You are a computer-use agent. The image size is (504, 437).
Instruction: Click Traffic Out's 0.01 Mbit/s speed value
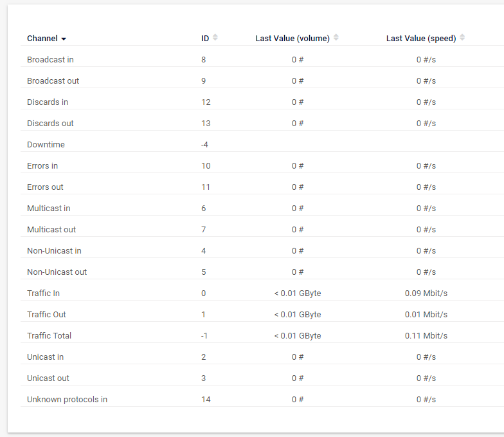[x=426, y=315]
